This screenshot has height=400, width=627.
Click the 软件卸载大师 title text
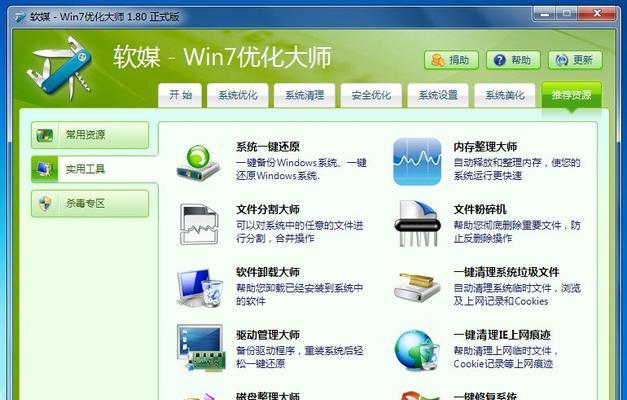point(268,272)
